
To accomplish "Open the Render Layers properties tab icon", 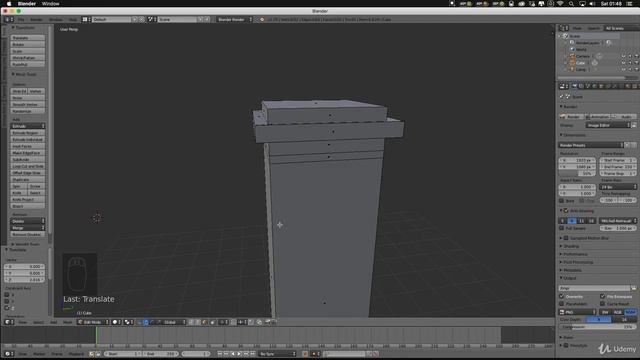I will 581,86.
